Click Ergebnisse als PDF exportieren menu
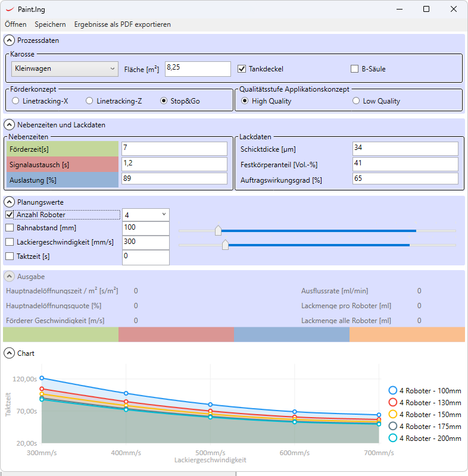The width and height of the screenshot is (468, 476). [122, 24]
